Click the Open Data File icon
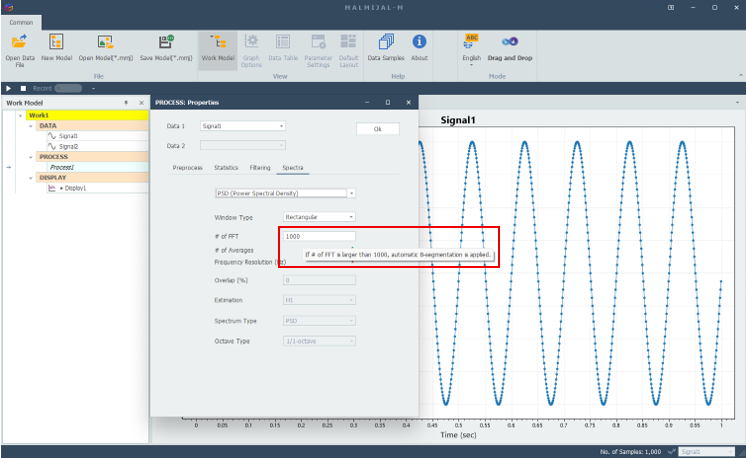Screen dimensions: 746x458 pos(19,43)
